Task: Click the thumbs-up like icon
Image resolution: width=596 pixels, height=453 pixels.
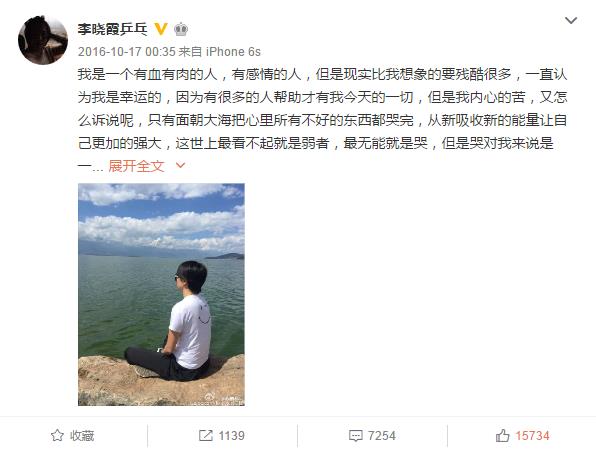Action: click(x=502, y=436)
